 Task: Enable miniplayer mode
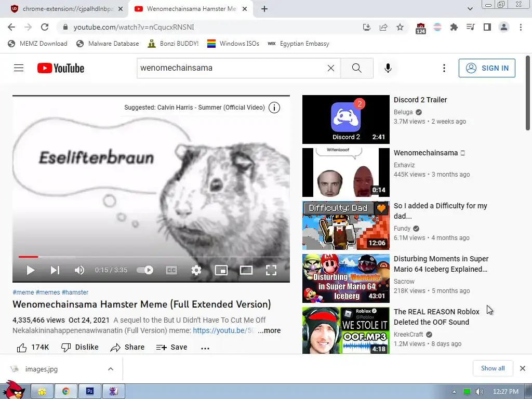[221, 270]
